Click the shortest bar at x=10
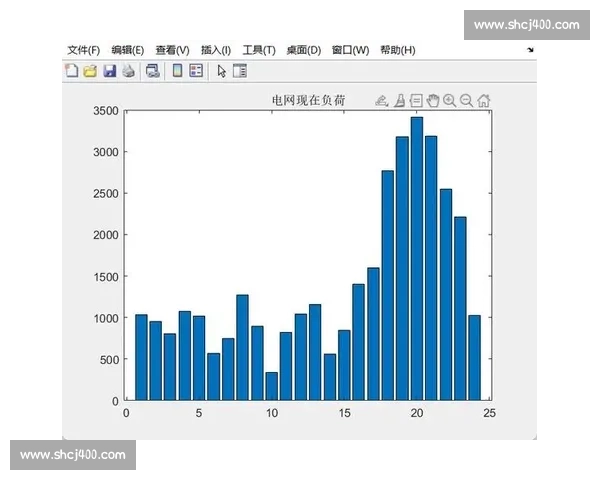Viewport: 600px width, 480px height. 272,386
